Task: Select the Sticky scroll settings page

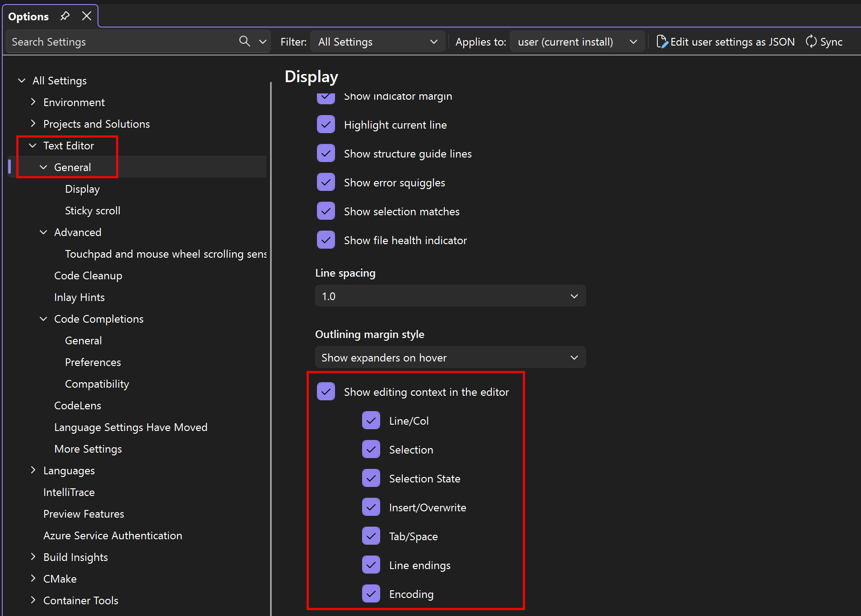Action: point(93,210)
